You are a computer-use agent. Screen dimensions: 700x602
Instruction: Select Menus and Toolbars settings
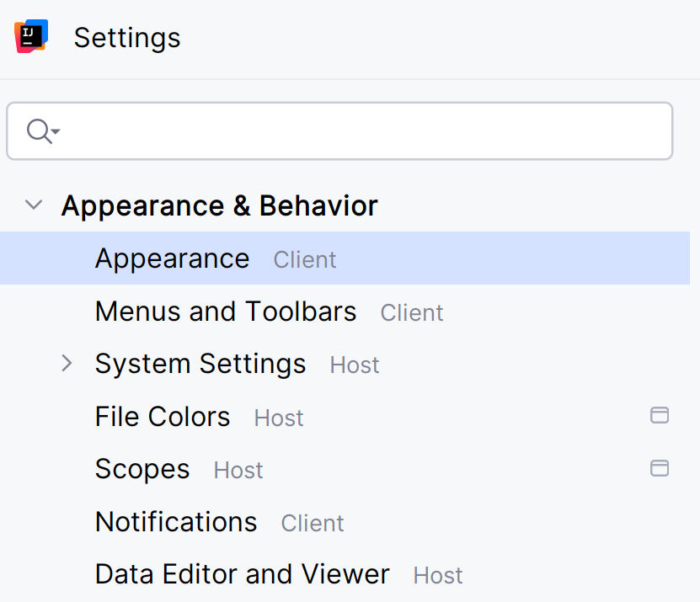tap(226, 311)
